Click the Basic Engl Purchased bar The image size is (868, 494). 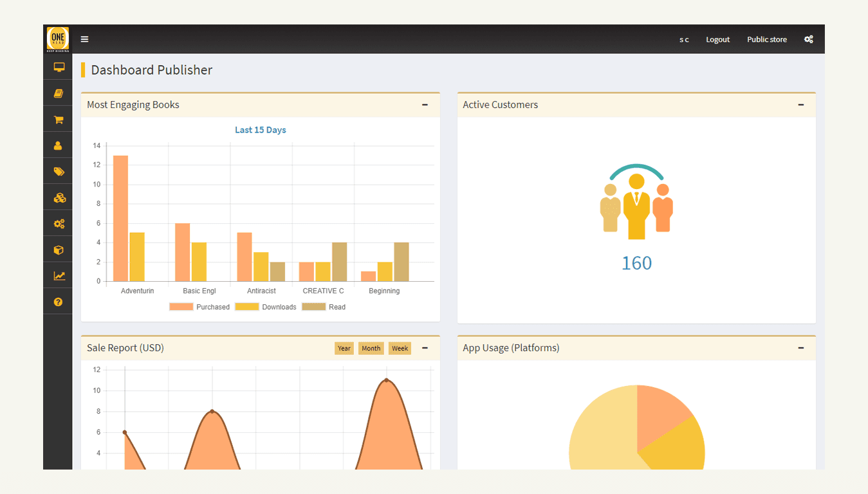coord(182,252)
